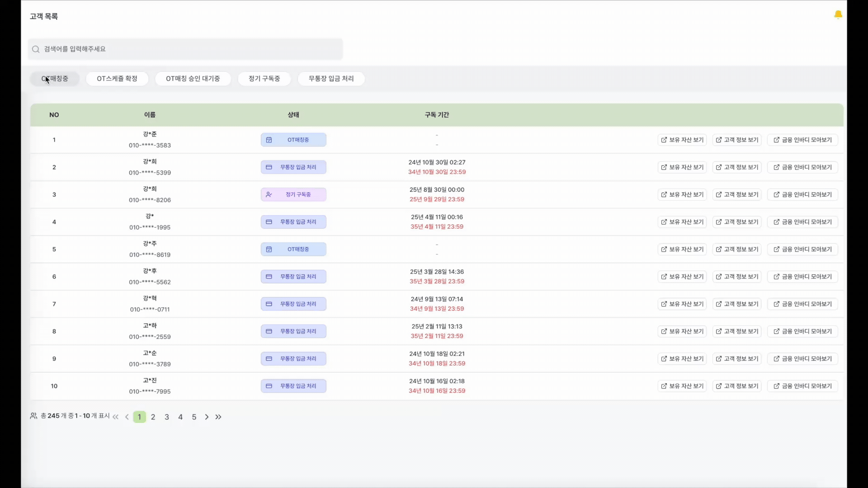Viewport: 868px width, 488px height.
Task: Open page 3 in pagination
Action: pos(167,417)
